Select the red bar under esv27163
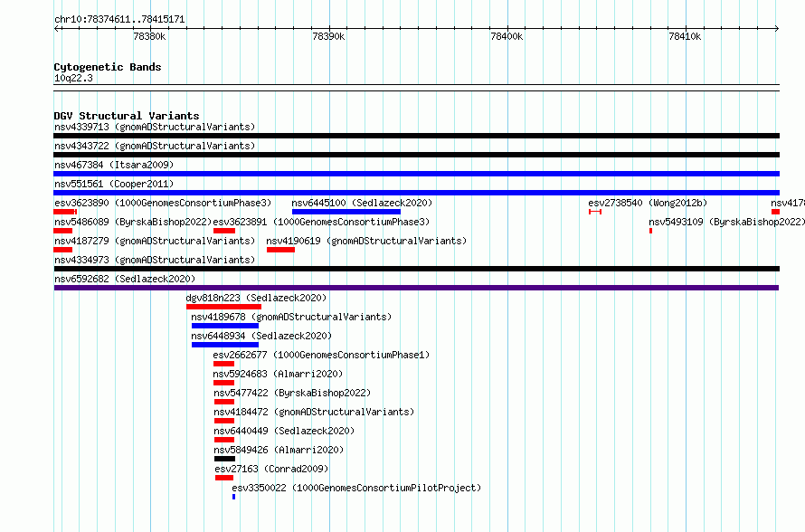Screen dimensions: 805x532 (224, 478)
